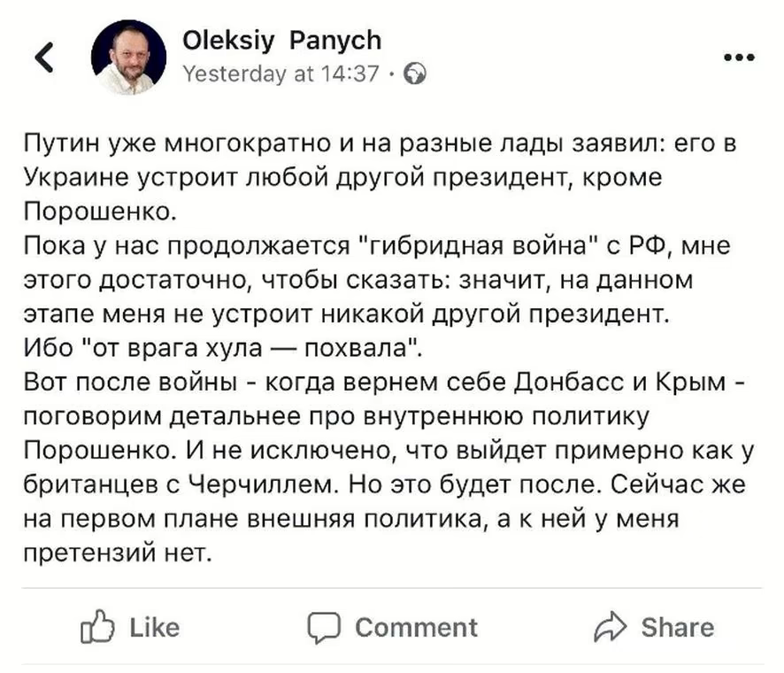The height and width of the screenshot is (673, 784).
Task: Open Oleksiy Panych's profile picture
Action: 128,57
